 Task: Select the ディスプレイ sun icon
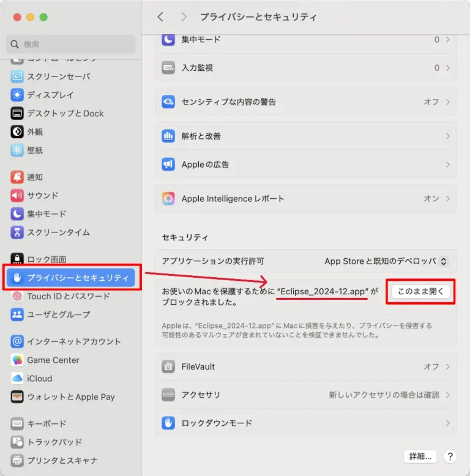[x=17, y=95]
